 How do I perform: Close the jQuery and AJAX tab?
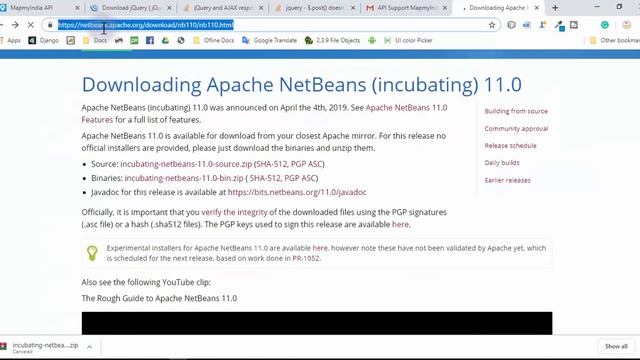pyautogui.click(x=261, y=8)
